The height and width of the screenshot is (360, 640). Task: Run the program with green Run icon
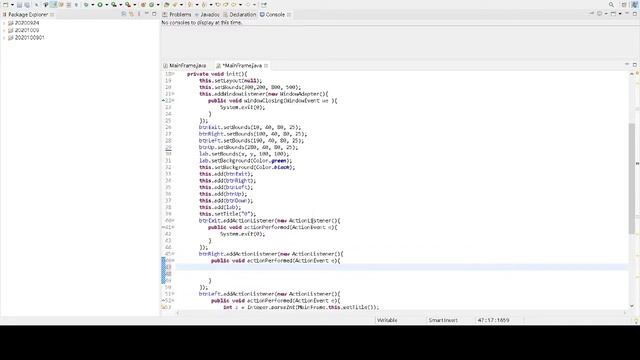click(x=100, y=5)
